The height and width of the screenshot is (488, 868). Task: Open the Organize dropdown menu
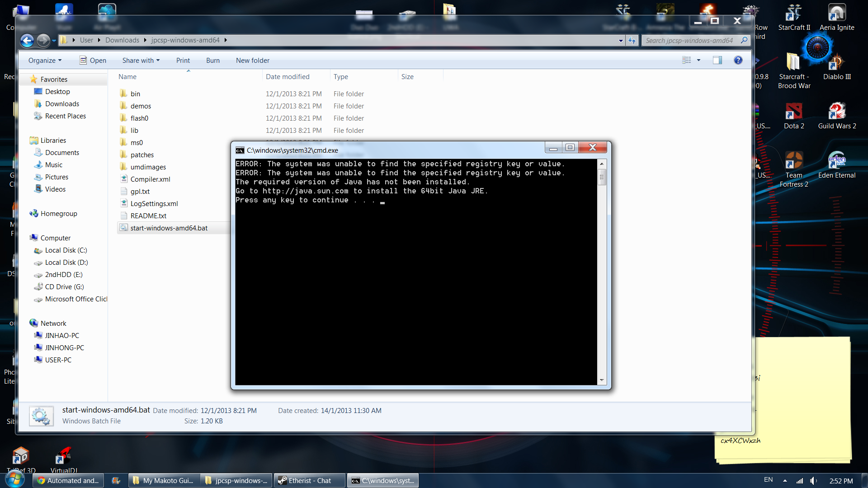tap(45, 60)
